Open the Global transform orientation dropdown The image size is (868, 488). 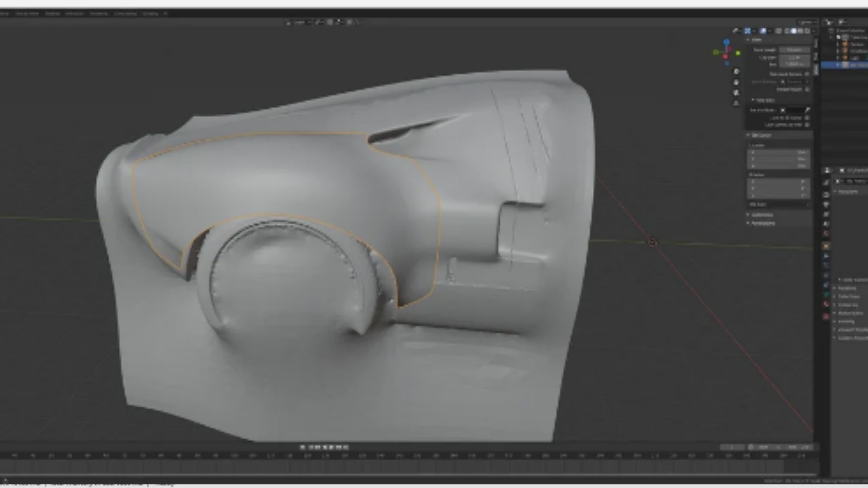pos(298,22)
